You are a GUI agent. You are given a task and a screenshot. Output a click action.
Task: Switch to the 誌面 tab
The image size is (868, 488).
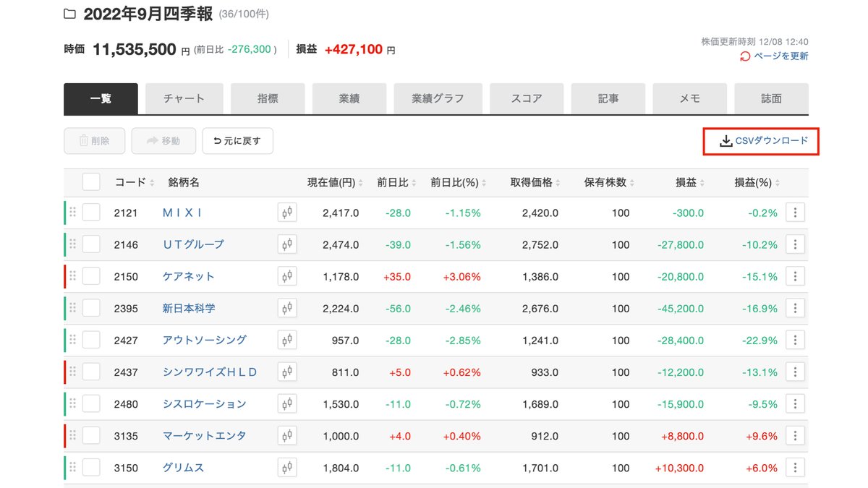pyautogui.click(x=772, y=98)
